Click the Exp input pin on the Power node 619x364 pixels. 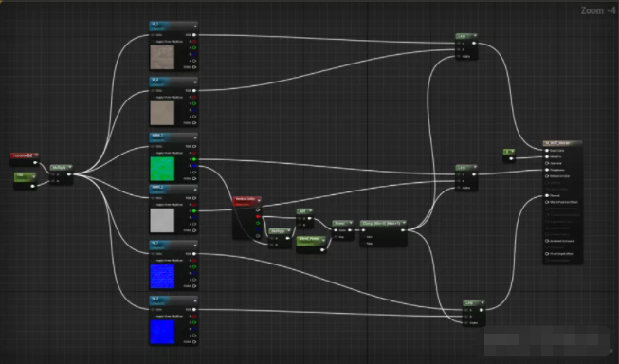click(336, 237)
